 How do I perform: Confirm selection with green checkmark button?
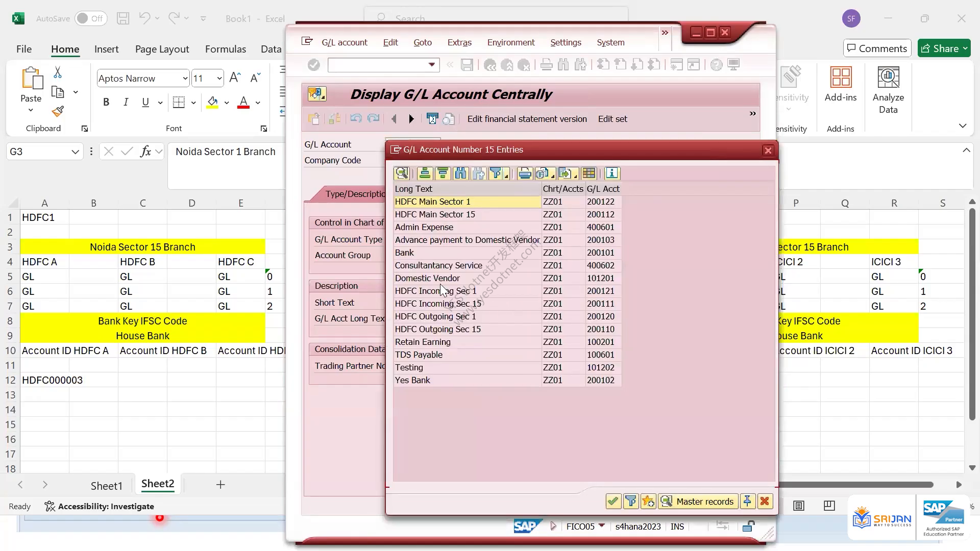pyautogui.click(x=613, y=502)
